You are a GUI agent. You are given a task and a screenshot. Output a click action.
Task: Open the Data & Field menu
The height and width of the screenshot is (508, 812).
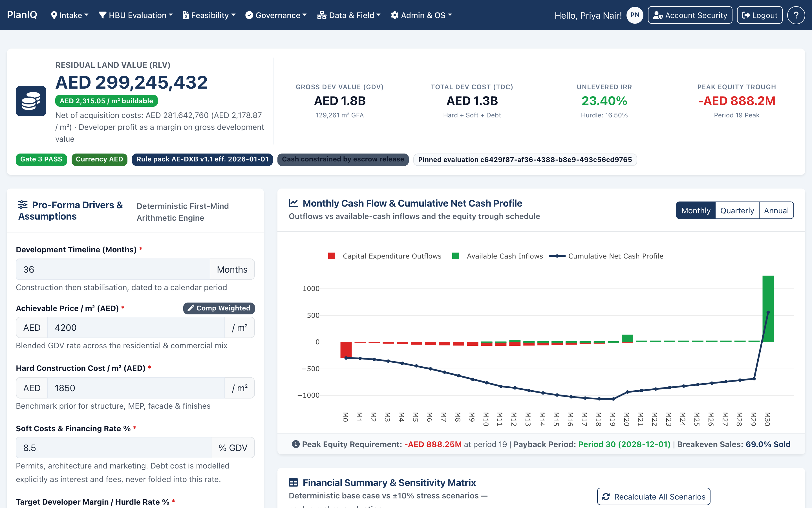[348, 15]
